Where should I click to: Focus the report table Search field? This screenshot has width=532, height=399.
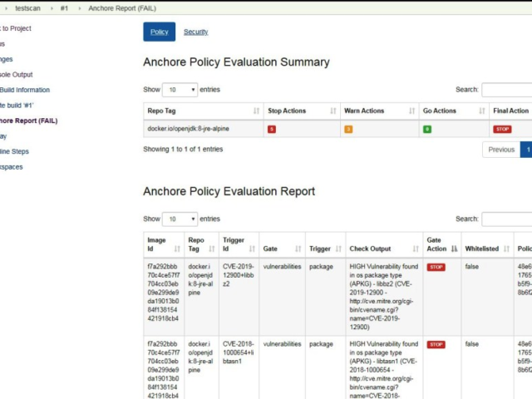pyautogui.click(x=507, y=219)
